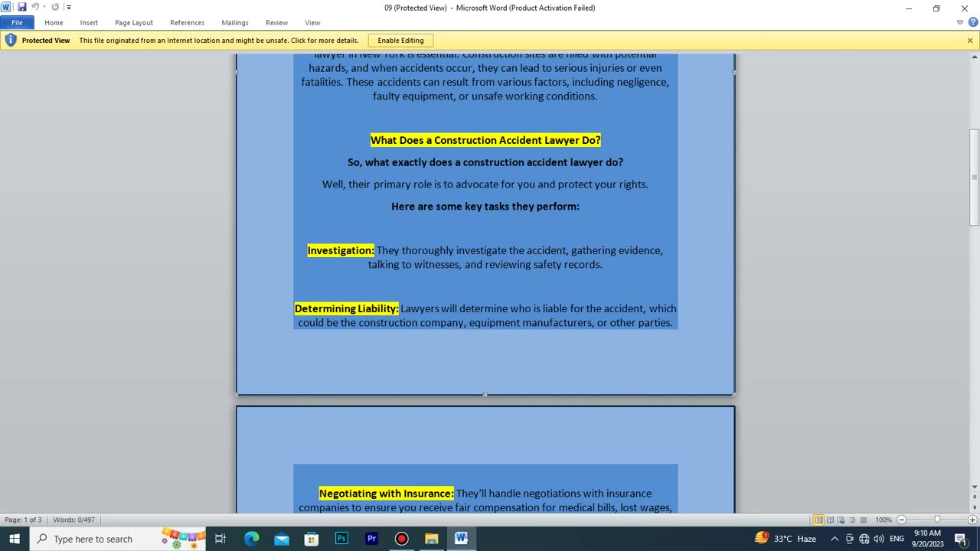Click the scroll down arrow of vertical scrollbar
Image resolution: width=980 pixels, height=551 pixels.
click(974, 487)
